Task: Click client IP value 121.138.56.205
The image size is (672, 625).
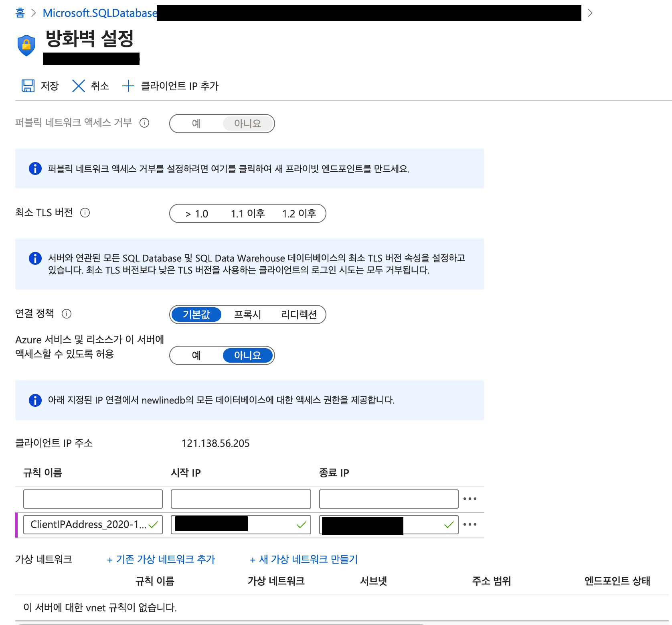Action: [x=216, y=443]
